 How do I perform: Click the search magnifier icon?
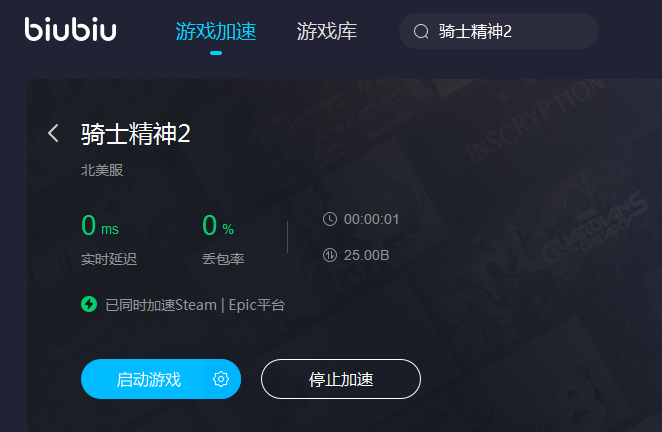point(421,31)
